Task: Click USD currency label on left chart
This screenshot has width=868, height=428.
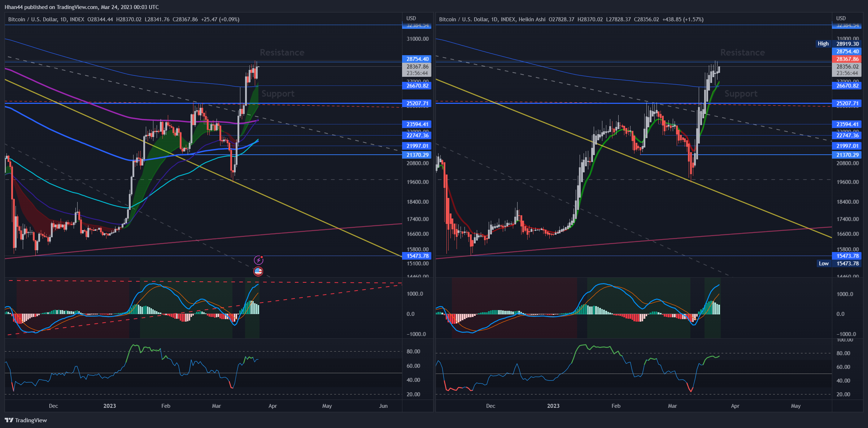Action: (x=411, y=18)
